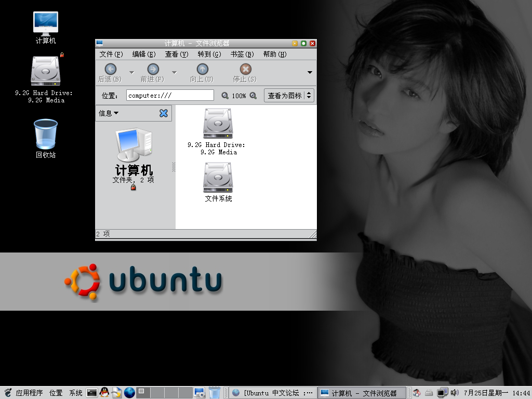Select the 文件系统 drive icon
Viewport: 532px width, 399px height.
point(218,178)
